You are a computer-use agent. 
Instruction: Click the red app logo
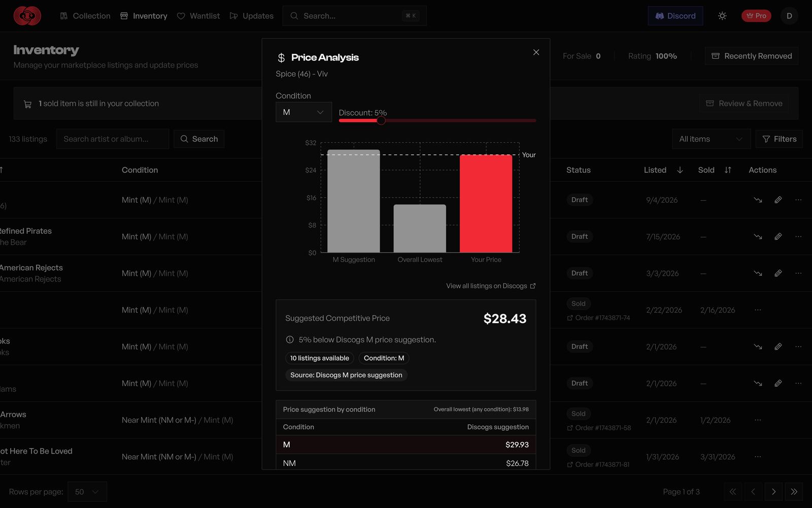[x=27, y=16]
